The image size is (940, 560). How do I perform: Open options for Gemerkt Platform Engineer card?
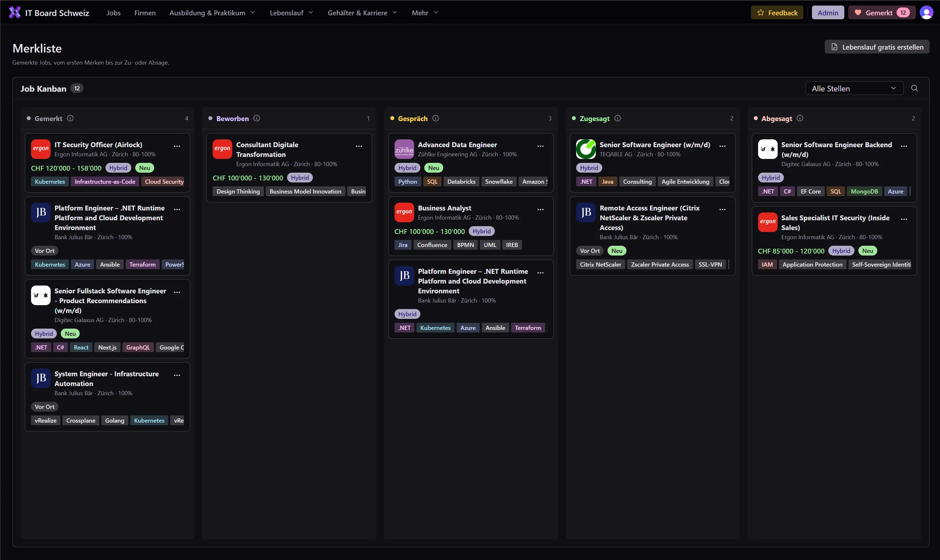click(x=177, y=210)
